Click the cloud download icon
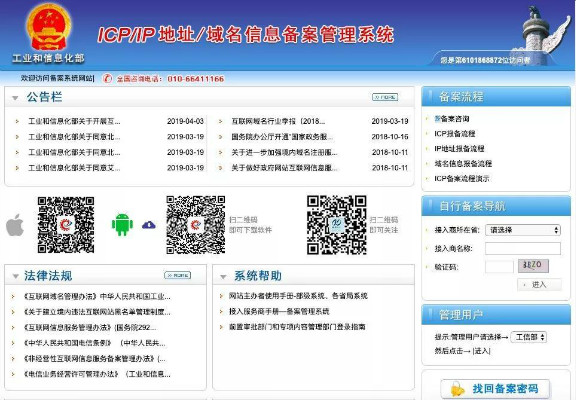The height and width of the screenshot is (400, 576). pos(148,225)
